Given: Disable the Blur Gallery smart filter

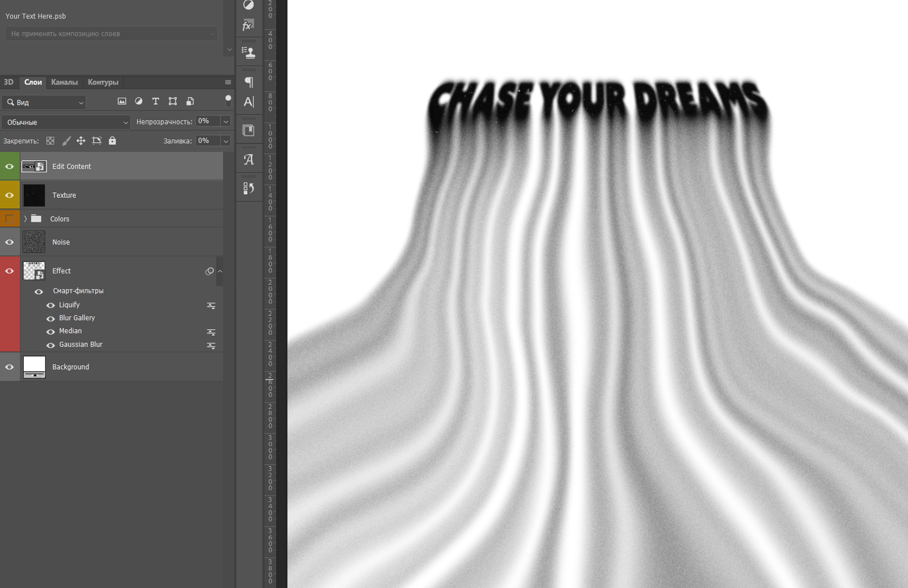Looking at the screenshot, I should (51, 319).
